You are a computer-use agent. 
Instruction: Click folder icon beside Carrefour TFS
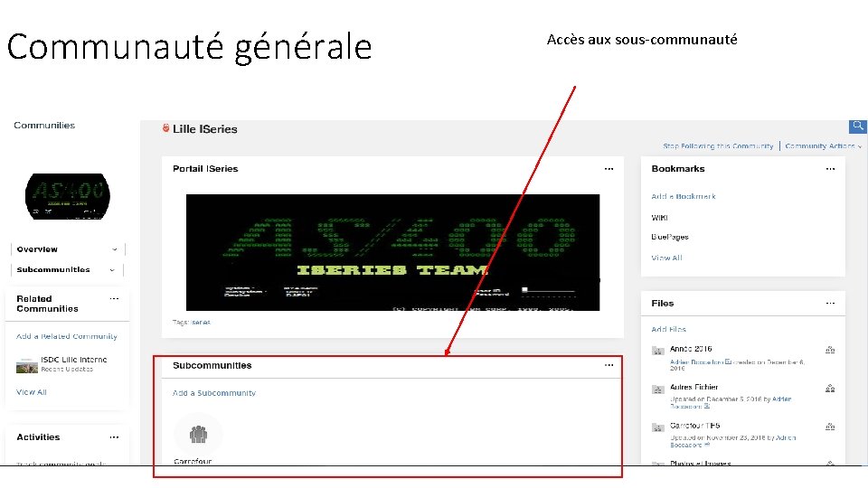click(x=657, y=427)
